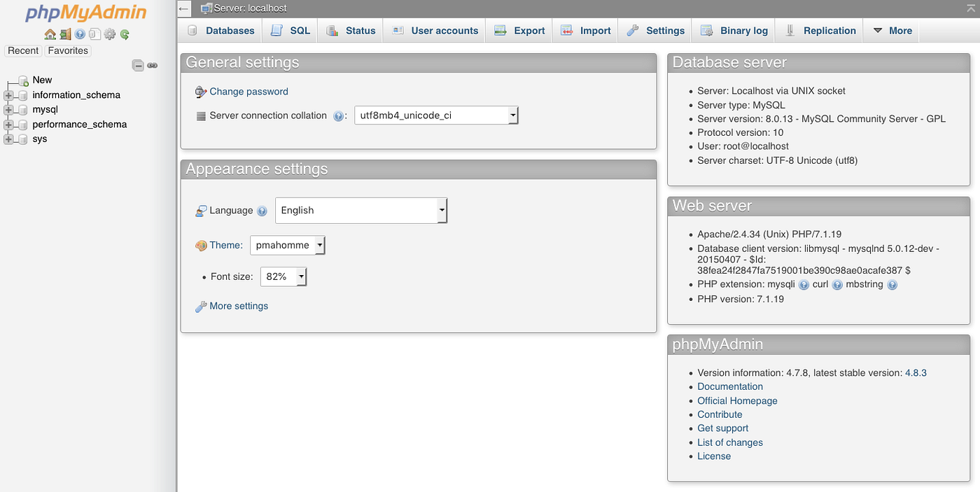
Task: Visit the Official Homepage link
Action: click(x=737, y=401)
